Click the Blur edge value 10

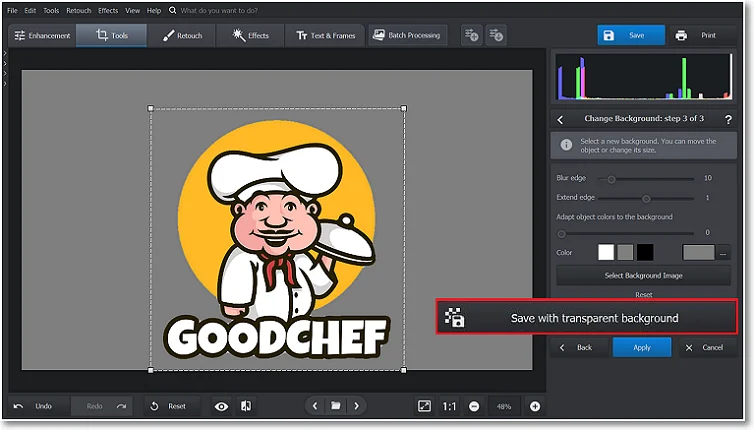pyautogui.click(x=707, y=178)
